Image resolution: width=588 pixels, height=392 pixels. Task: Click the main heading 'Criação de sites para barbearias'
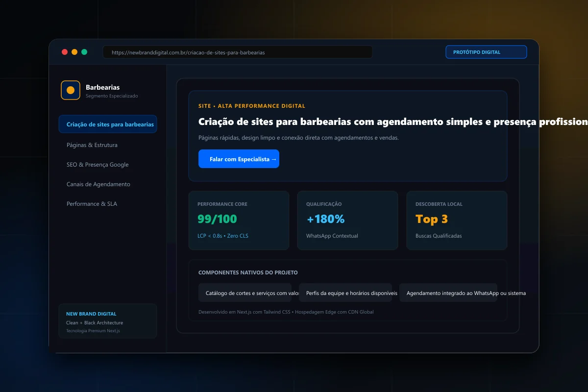coord(393,122)
